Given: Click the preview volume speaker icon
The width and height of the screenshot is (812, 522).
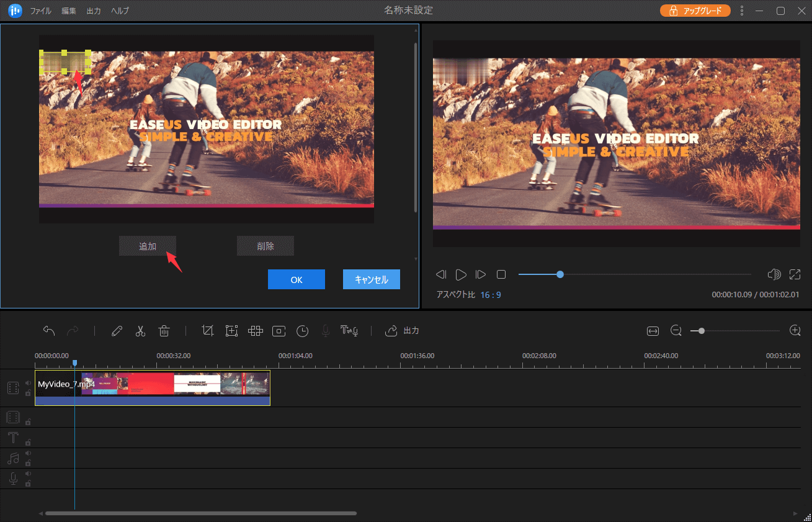Looking at the screenshot, I should click(774, 274).
